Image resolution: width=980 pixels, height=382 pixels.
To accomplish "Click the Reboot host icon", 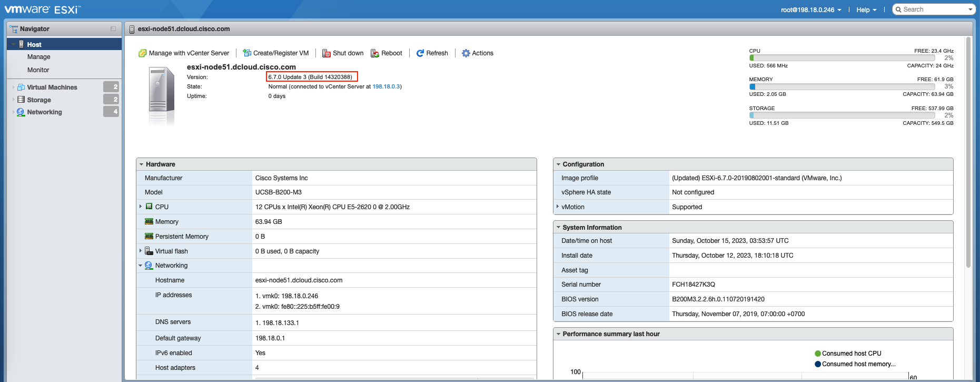I will pos(375,53).
